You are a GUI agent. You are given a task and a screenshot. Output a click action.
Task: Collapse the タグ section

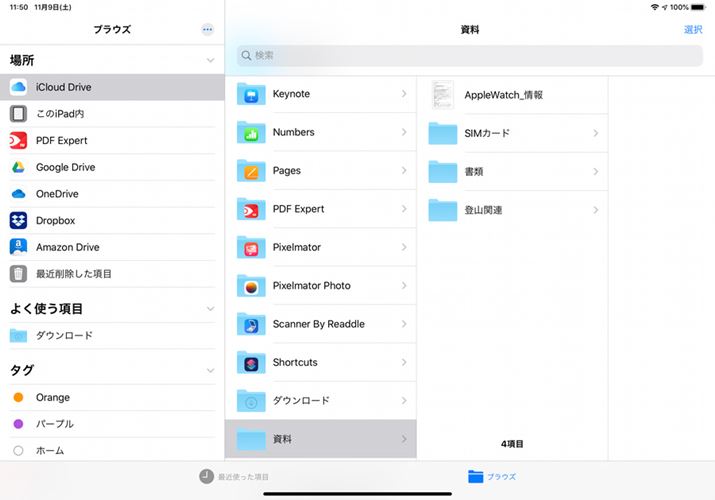point(210,370)
